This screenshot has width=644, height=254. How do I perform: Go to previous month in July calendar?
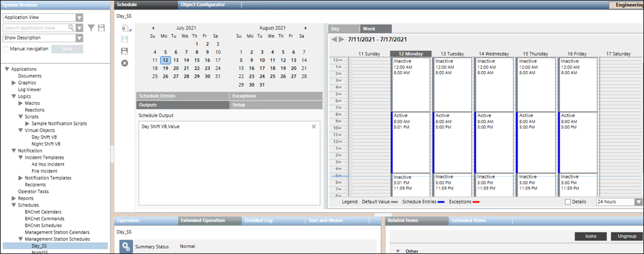tap(153, 28)
